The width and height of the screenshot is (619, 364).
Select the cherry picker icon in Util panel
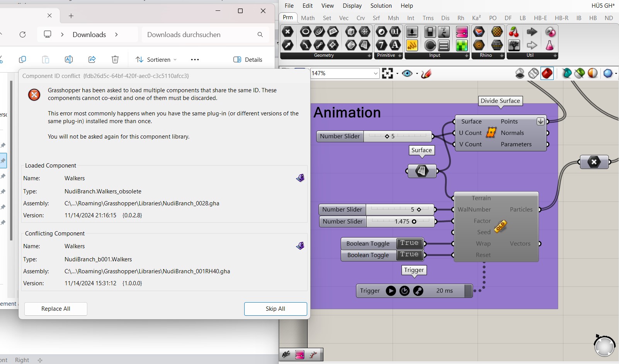[x=514, y=32]
